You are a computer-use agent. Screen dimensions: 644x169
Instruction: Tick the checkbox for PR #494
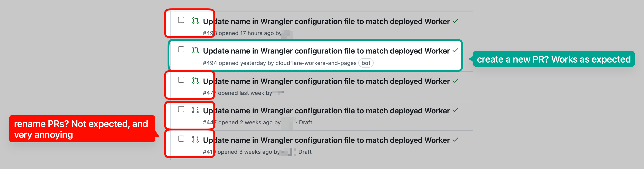pyautogui.click(x=181, y=49)
